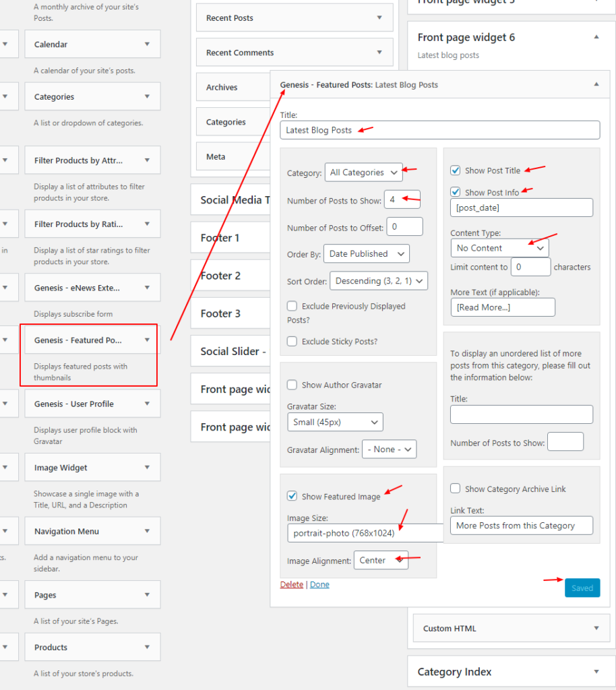616x690 pixels.
Task: Select the Categories widget below Archives
Action: pyautogui.click(x=233, y=122)
